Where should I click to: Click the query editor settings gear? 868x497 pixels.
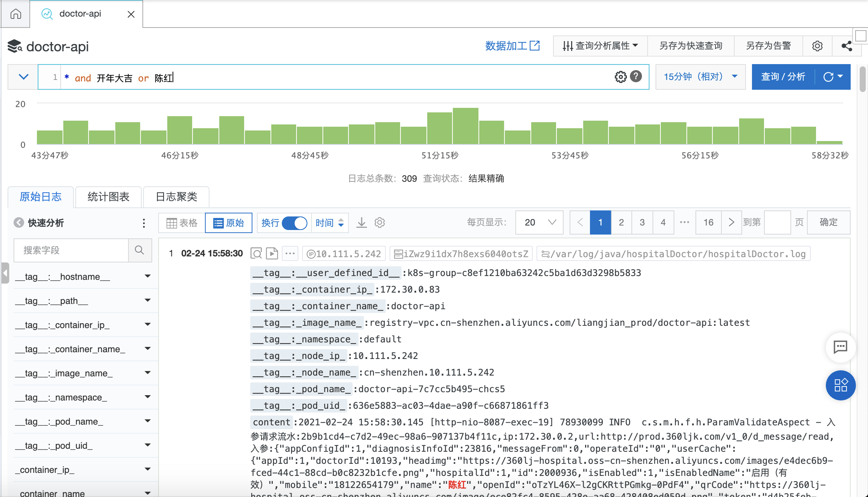pos(620,77)
